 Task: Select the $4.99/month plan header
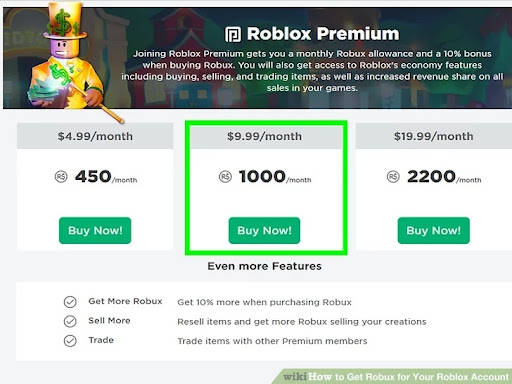[95, 136]
